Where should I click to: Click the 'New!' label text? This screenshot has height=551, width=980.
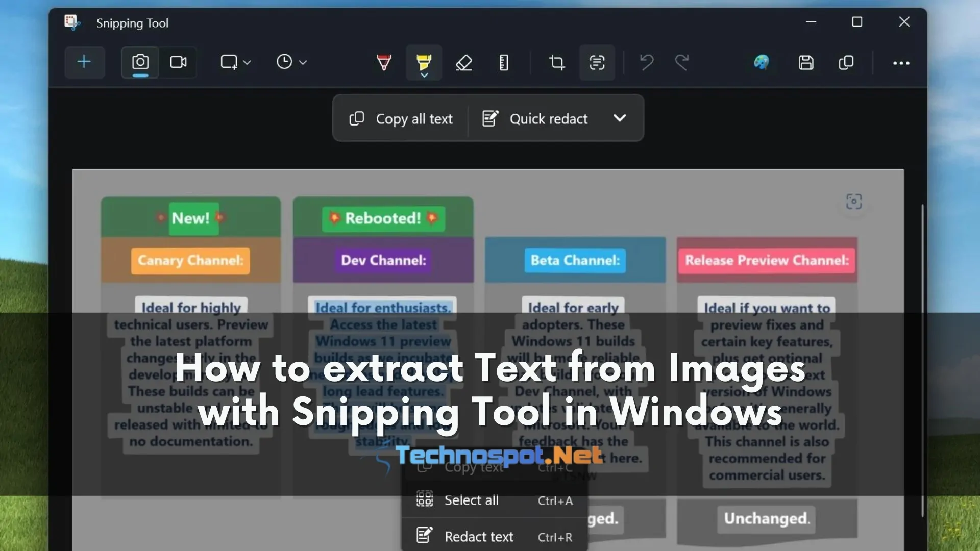190,218
